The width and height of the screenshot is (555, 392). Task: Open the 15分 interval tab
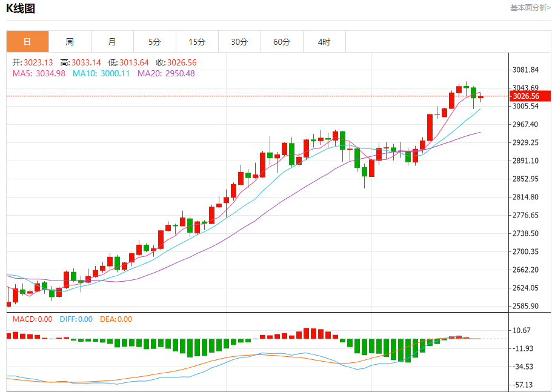click(197, 42)
